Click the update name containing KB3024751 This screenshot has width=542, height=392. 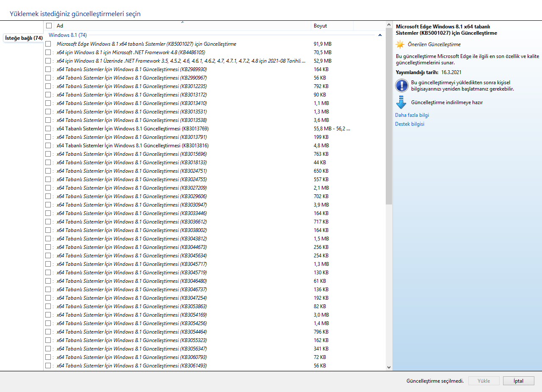click(x=132, y=171)
